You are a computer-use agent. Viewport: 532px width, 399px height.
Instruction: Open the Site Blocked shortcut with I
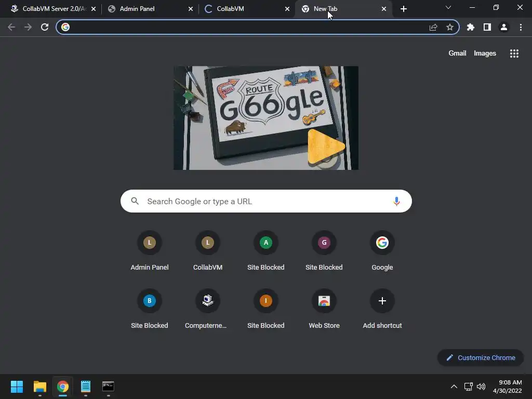tap(266, 309)
